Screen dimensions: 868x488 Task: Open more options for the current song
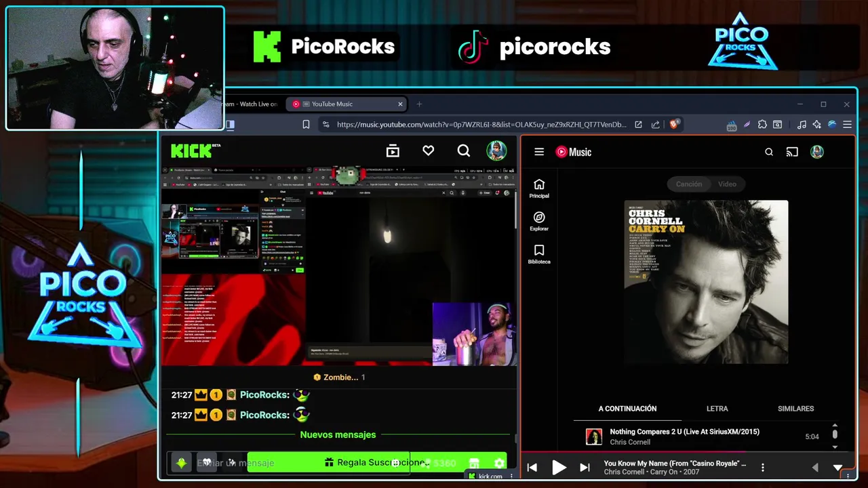(763, 467)
